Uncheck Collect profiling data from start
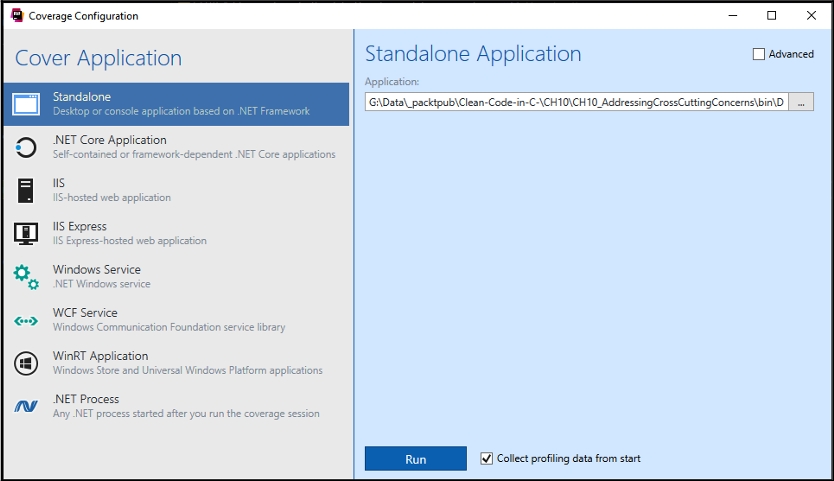 [x=488, y=458]
